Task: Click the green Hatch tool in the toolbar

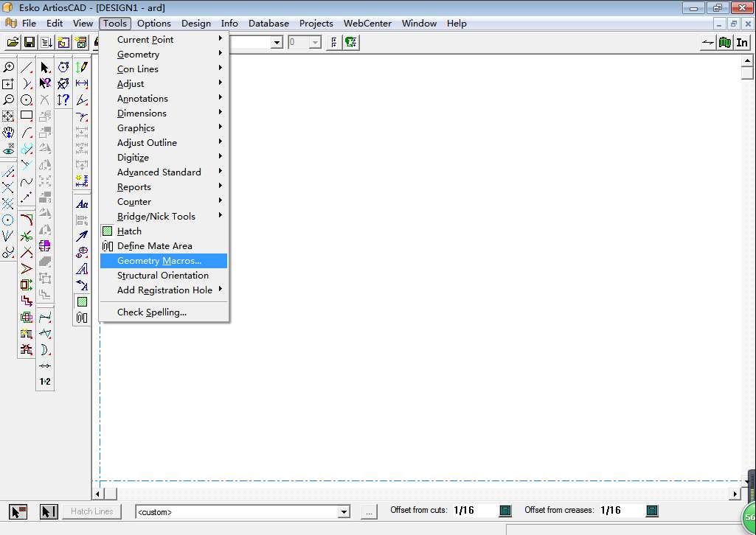Action: [82, 301]
